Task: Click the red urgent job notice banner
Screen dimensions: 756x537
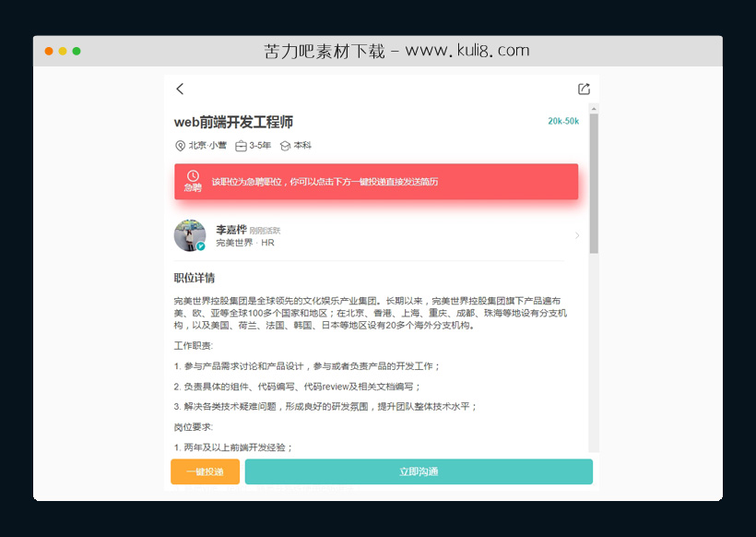Action: pos(376,182)
